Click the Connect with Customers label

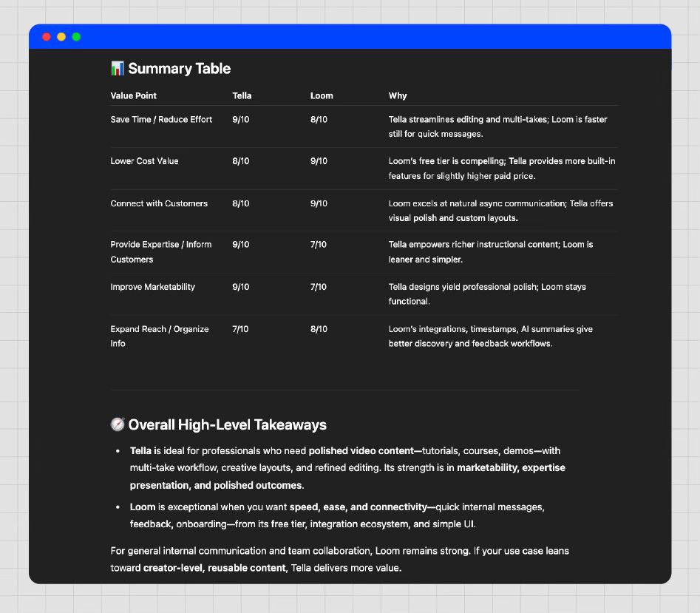point(159,203)
